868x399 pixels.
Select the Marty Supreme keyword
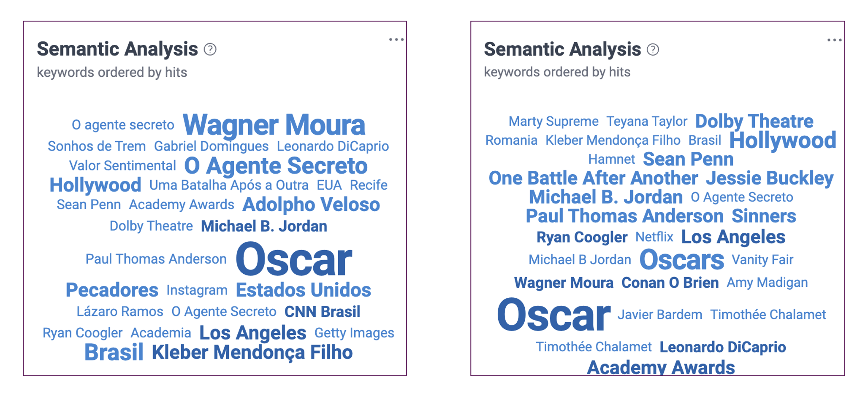pos(553,121)
